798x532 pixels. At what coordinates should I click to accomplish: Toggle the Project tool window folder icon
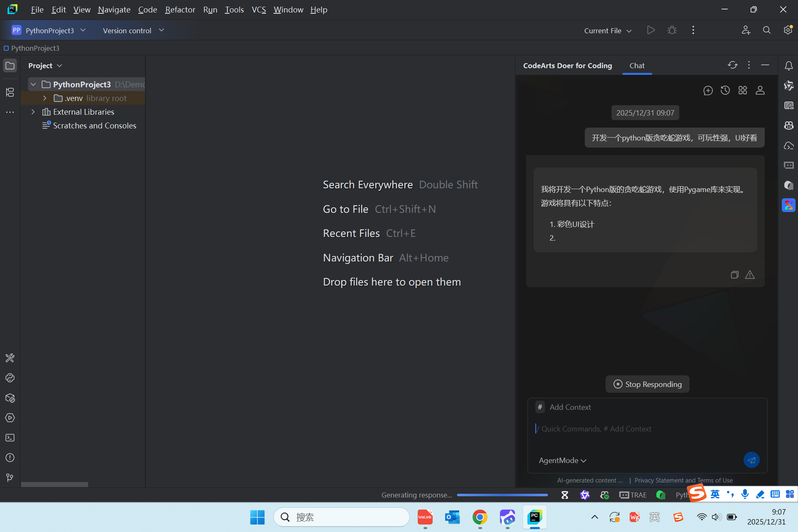[10, 66]
